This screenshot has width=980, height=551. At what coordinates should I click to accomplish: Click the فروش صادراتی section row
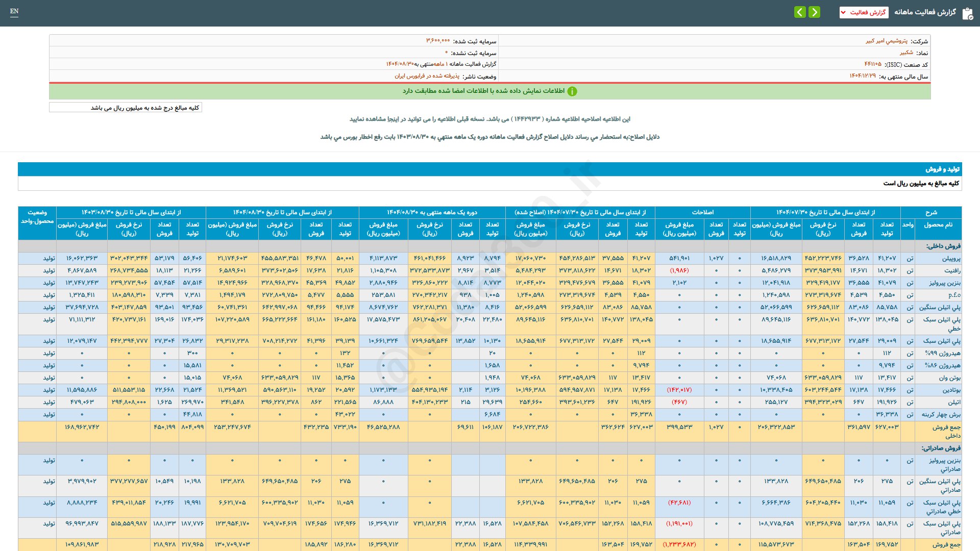point(940,448)
